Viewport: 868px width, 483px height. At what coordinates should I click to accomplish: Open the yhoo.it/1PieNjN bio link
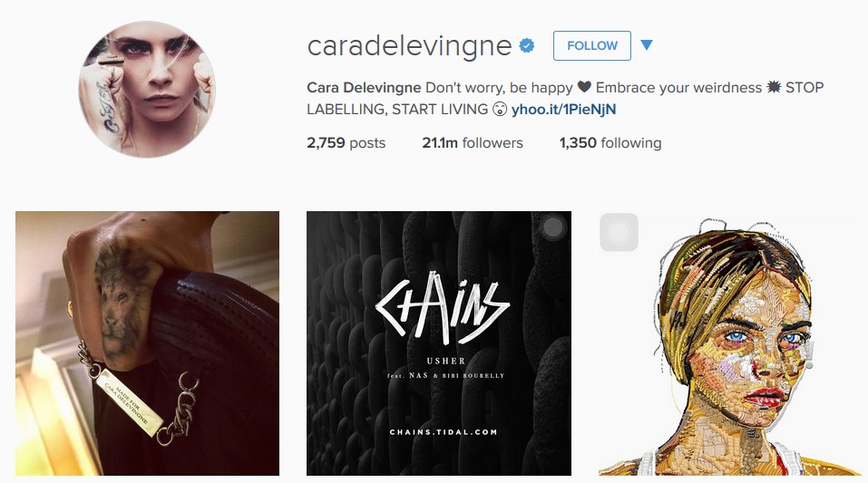pyautogui.click(x=563, y=109)
